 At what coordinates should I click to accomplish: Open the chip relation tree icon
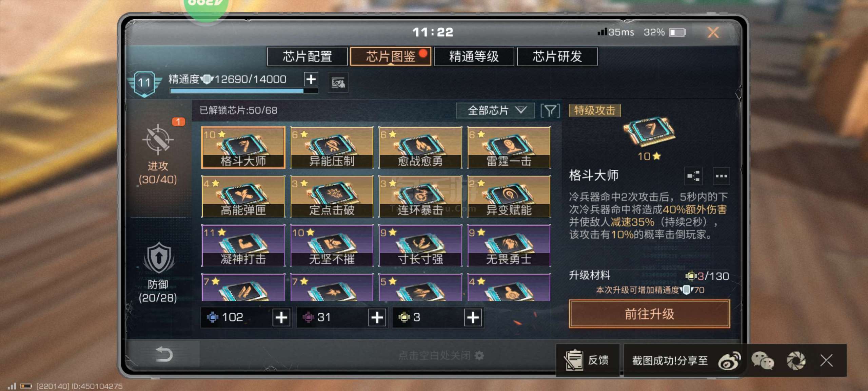[693, 176]
